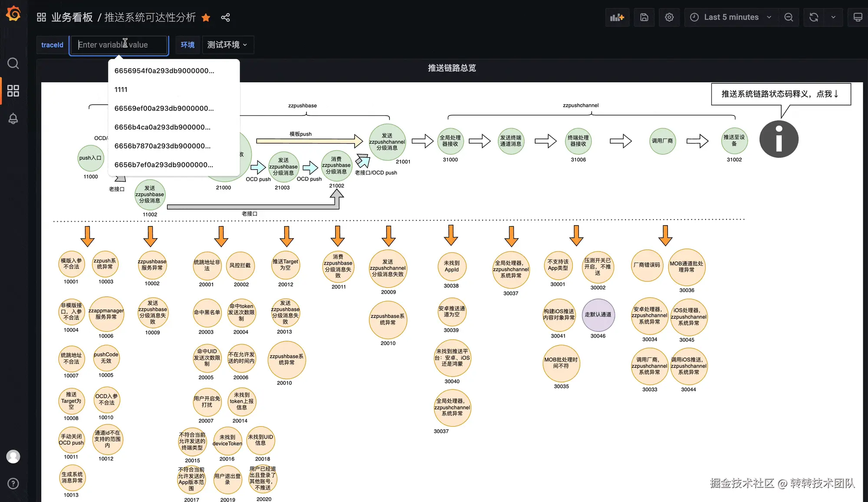
Task: Choose the 6656b4ca0a293db900000 traceId option
Action: pyautogui.click(x=162, y=127)
